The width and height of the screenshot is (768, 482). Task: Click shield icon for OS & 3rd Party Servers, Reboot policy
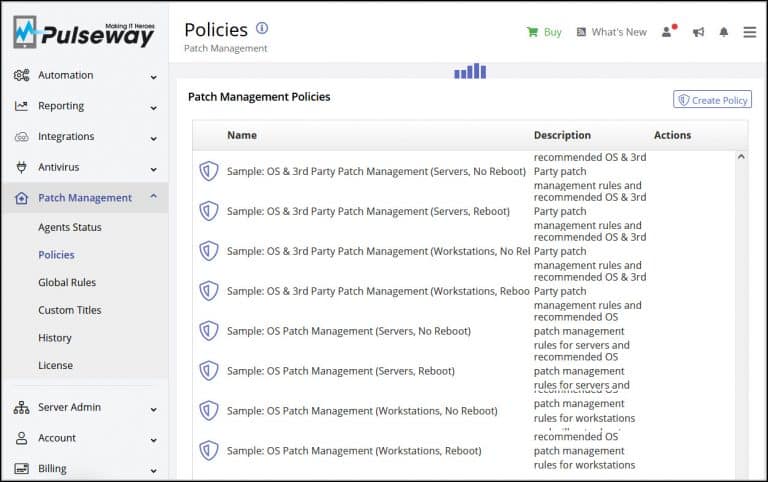tap(209, 211)
